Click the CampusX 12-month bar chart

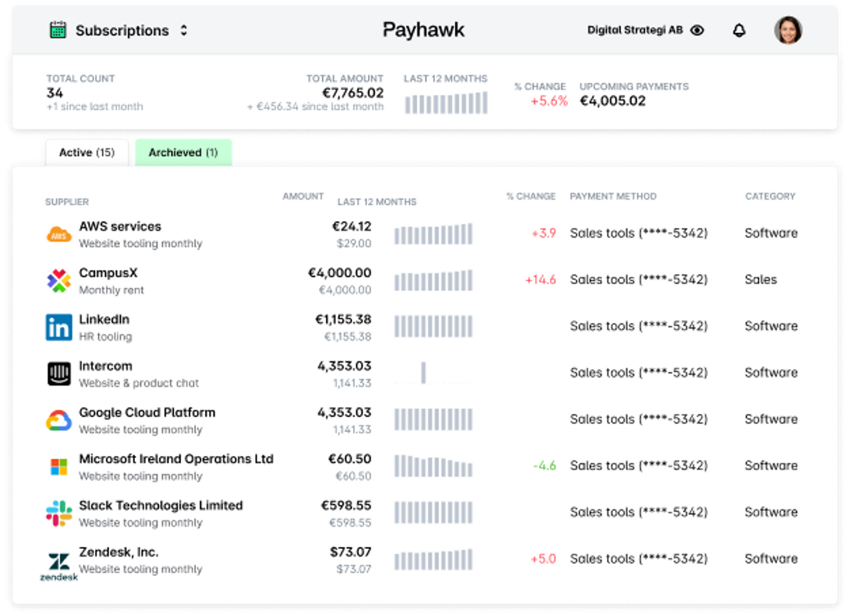point(433,280)
